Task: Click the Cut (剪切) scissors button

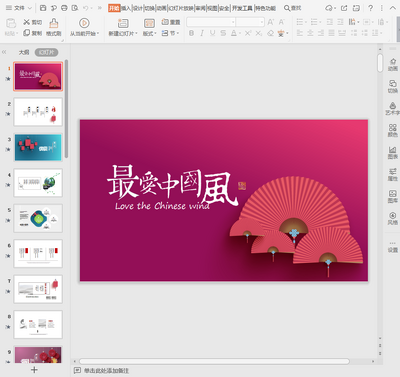Action: click(32, 22)
